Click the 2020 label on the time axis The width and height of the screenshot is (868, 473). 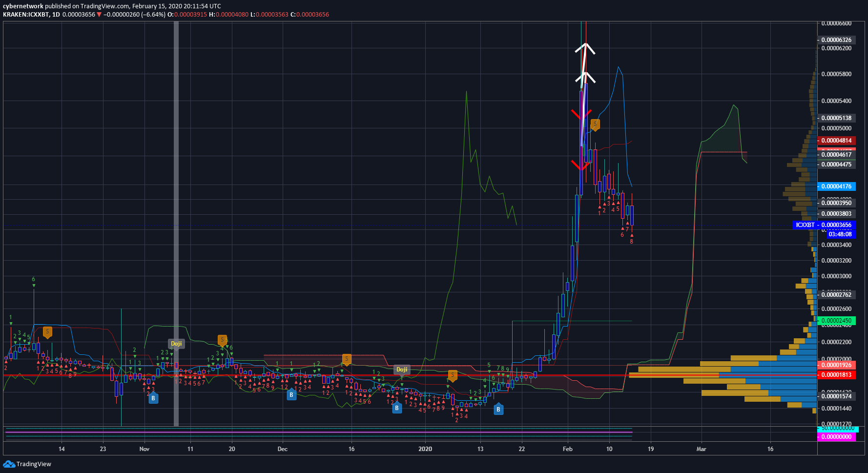[x=425, y=449]
